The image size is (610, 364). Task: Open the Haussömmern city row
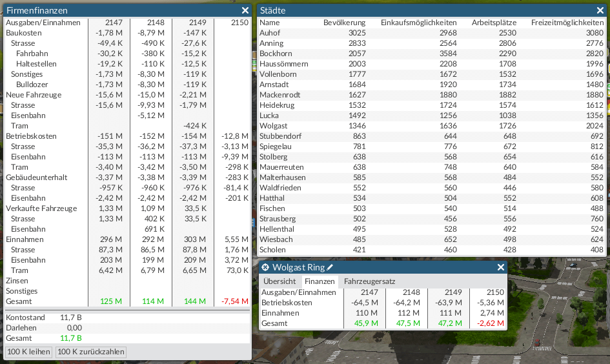coord(431,64)
